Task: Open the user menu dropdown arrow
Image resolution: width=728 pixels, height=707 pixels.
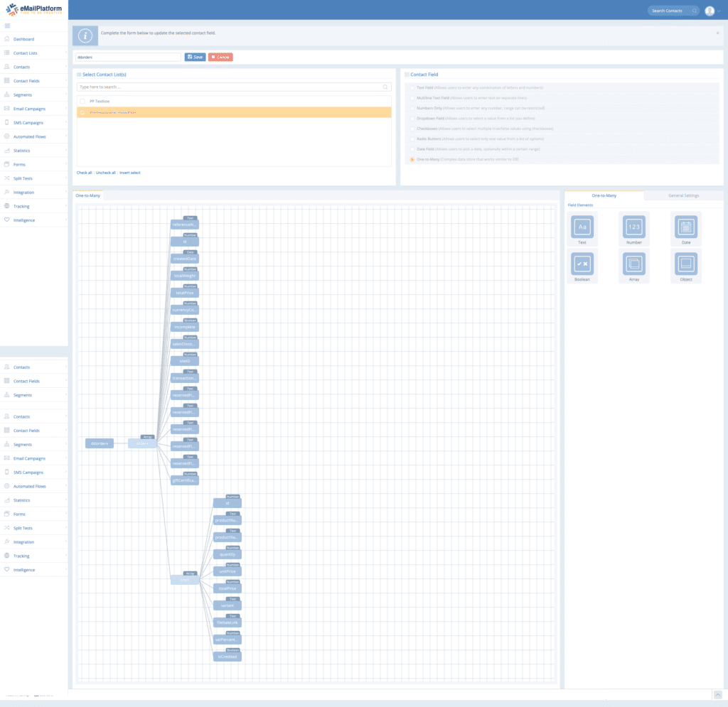Action: coord(719,11)
